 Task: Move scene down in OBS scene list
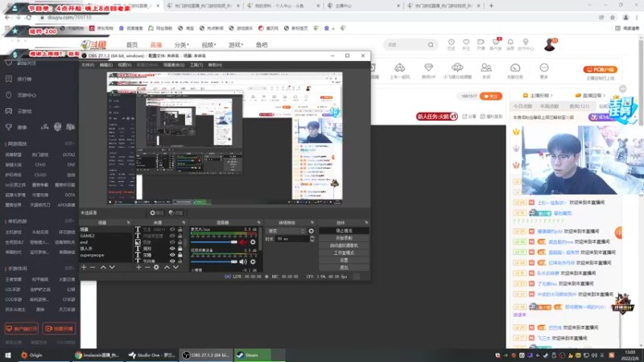112,267
